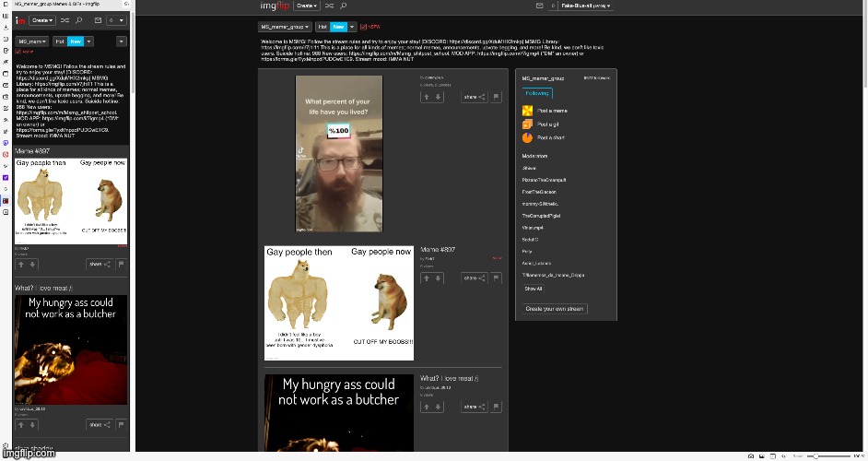
Task: Click Create your own stream button
Action: 554,309
